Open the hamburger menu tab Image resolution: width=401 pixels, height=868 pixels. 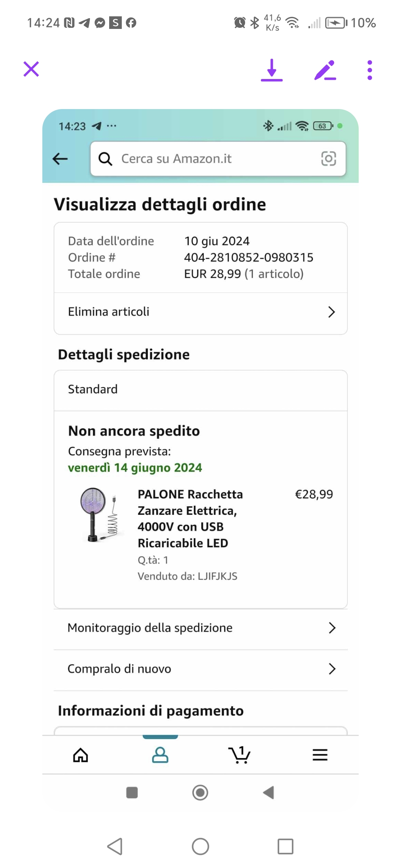320,755
